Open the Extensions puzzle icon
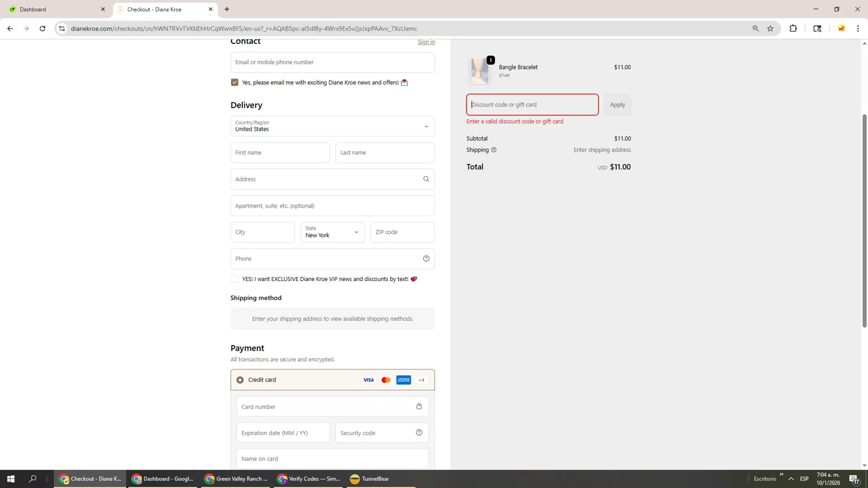This screenshot has width=868, height=488. click(x=793, y=28)
